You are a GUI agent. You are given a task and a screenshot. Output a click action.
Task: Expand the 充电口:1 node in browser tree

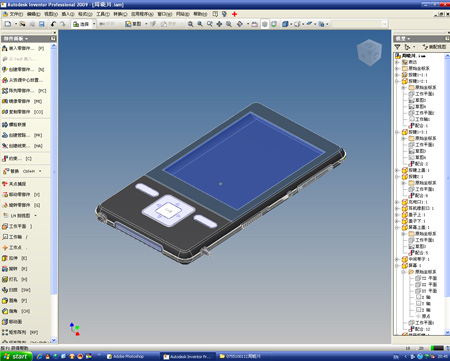(x=397, y=202)
